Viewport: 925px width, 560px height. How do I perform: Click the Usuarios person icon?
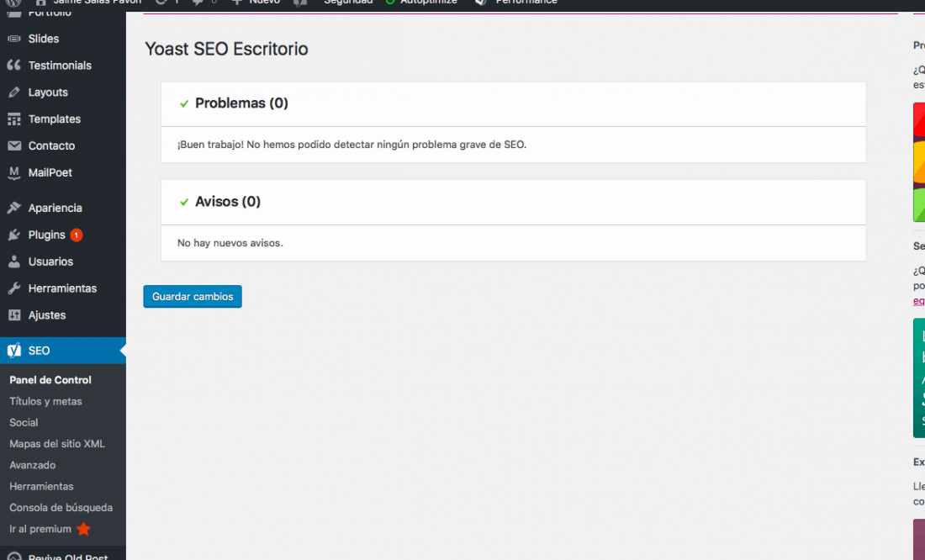tap(14, 262)
